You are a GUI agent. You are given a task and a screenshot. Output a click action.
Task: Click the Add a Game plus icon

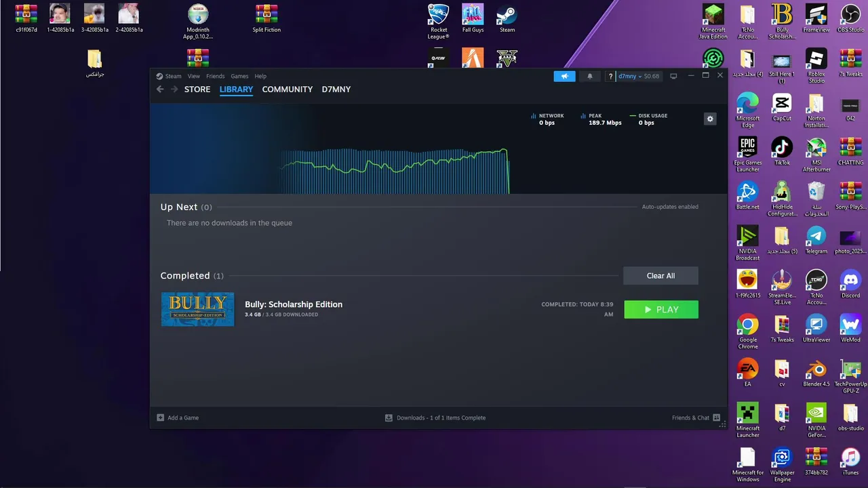161,418
